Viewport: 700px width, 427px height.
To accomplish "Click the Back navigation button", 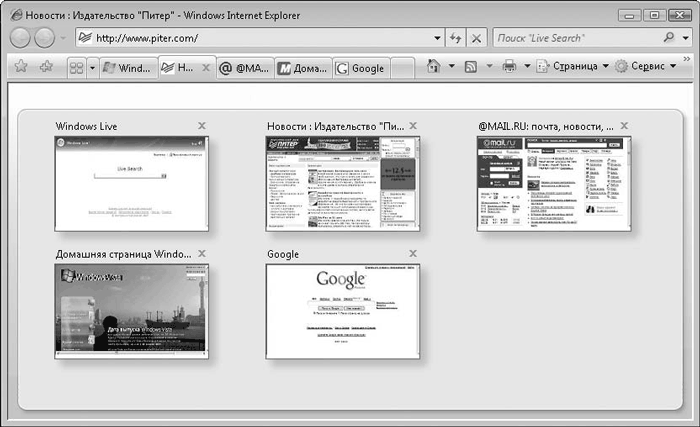I will [x=20, y=38].
